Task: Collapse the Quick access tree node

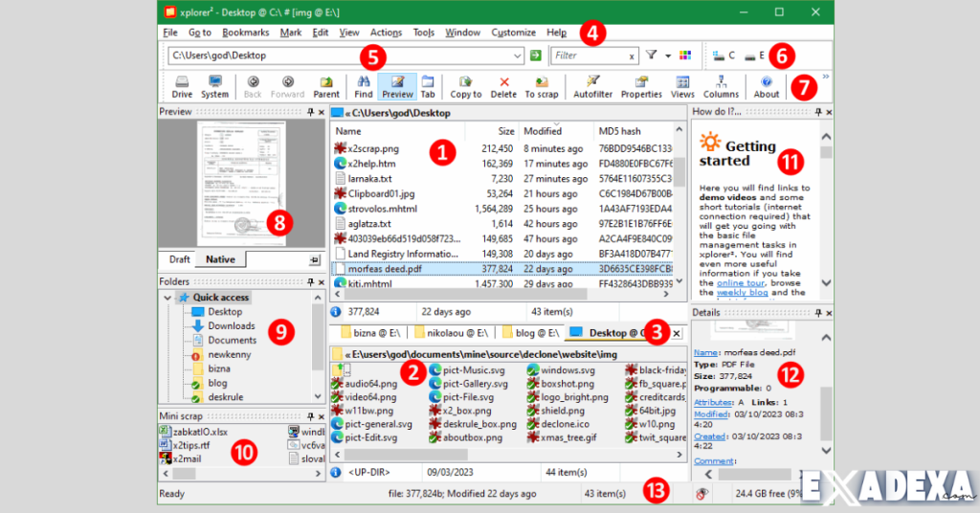Action: (x=167, y=298)
